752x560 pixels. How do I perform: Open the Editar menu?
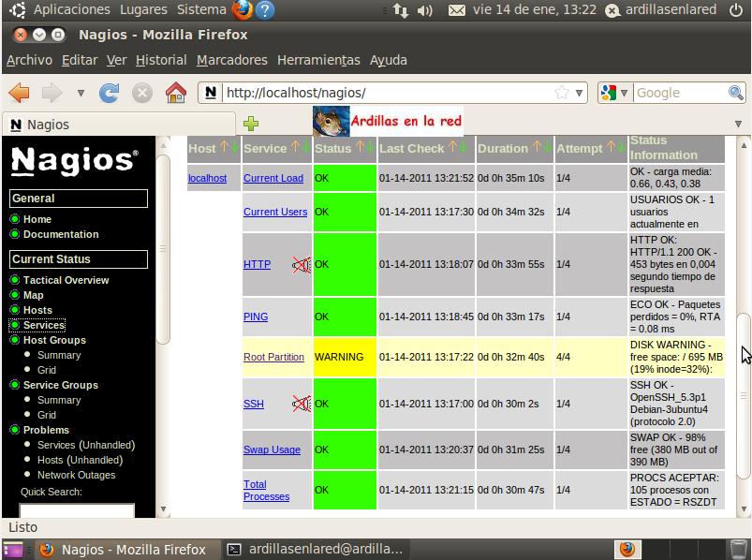pyautogui.click(x=80, y=60)
